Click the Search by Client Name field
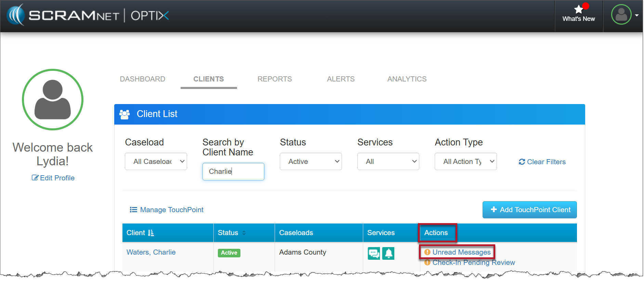The image size is (644, 282). pos(233,171)
